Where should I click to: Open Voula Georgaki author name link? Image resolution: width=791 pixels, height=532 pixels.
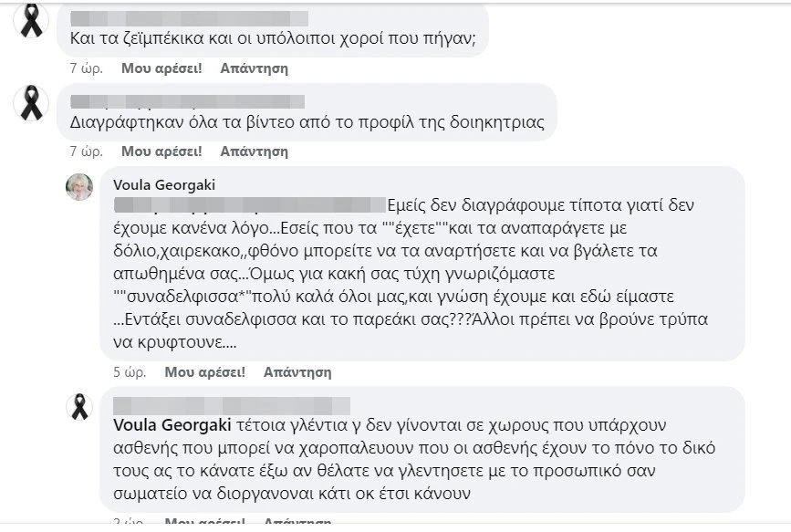pos(164,184)
